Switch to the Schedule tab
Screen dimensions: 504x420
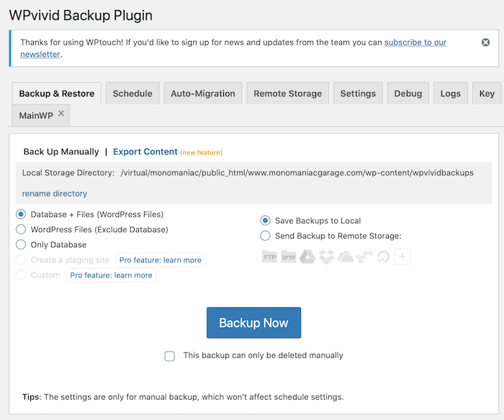click(132, 94)
